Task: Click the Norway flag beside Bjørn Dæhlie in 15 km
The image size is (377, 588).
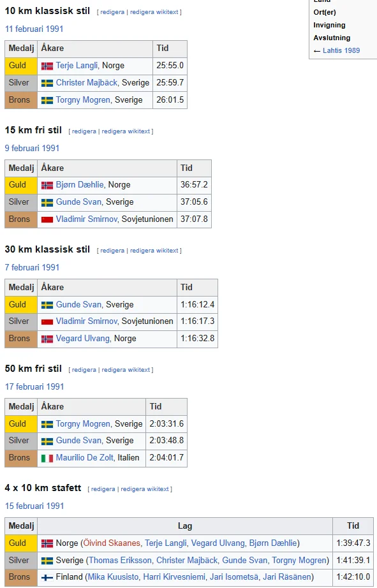Action: 47,185
